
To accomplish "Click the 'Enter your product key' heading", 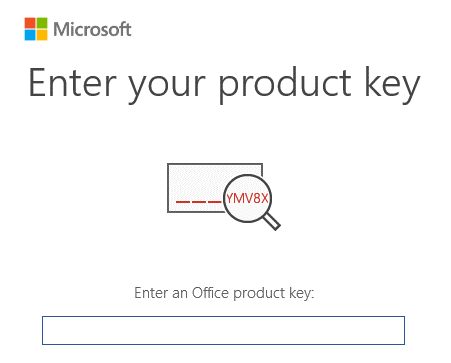I will pos(224,85).
